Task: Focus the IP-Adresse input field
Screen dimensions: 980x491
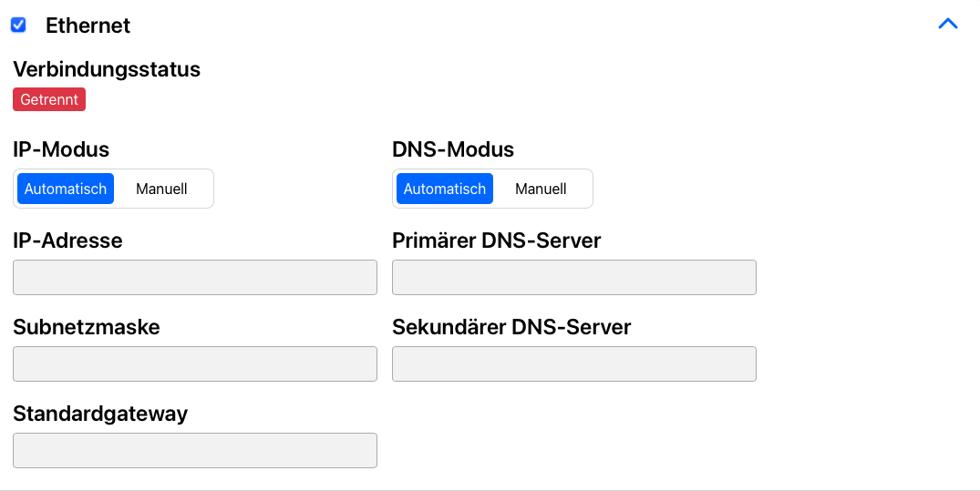Action: pyautogui.click(x=195, y=277)
